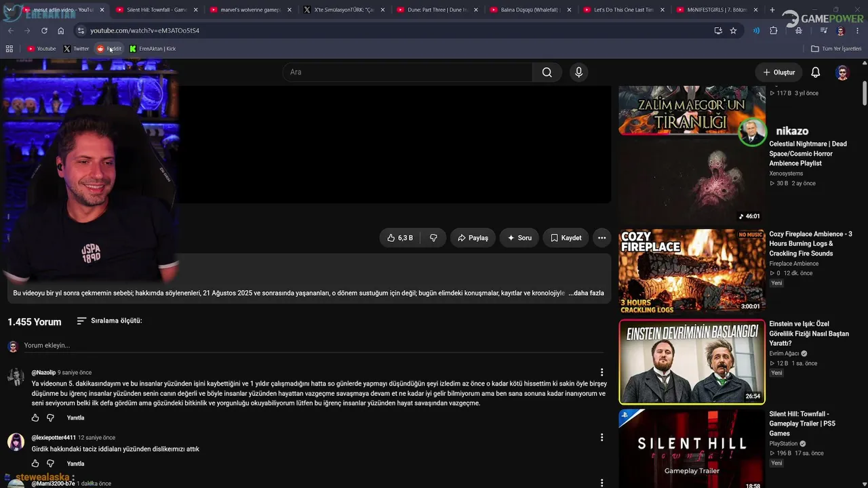Open Einstein Devriminin Başlangıcı thumbnail
The width and height of the screenshot is (868, 488).
click(x=692, y=361)
